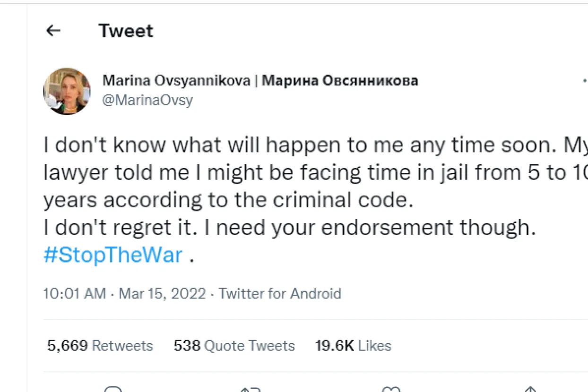Screen dimensions: 588x392
Task: Click the "I don't regret it" sentence
Action: (x=123, y=228)
